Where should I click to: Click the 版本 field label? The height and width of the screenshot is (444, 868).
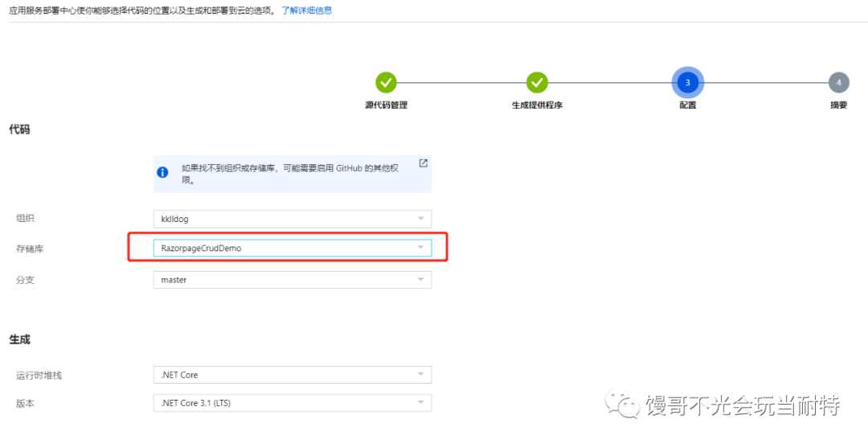[x=26, y=404]
